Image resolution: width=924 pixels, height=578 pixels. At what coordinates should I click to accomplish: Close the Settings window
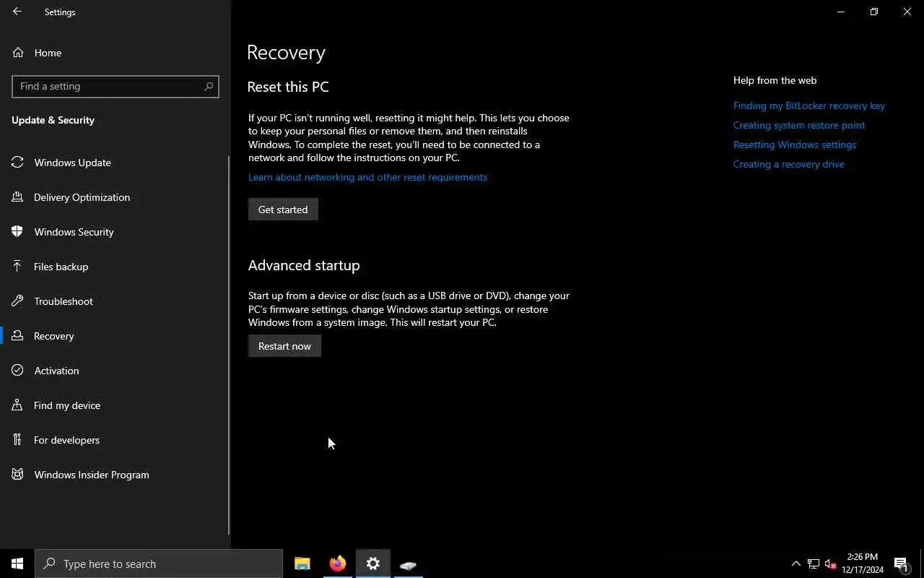(x=907, y=12)
